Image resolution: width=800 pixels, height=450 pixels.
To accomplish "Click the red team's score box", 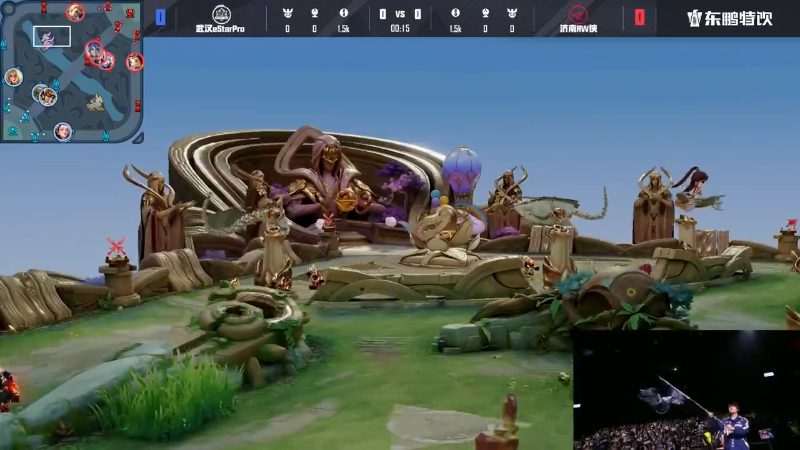I will [639, 18].
